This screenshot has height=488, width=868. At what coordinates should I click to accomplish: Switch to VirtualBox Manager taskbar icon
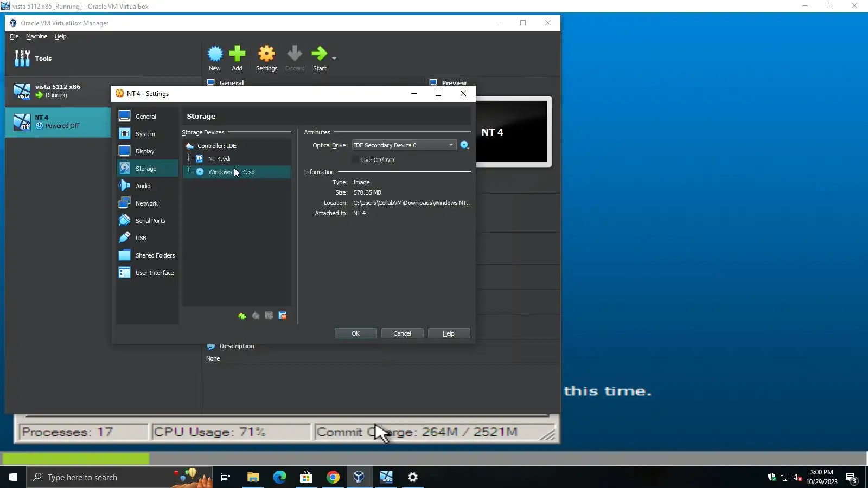click(x=359, y=477)
